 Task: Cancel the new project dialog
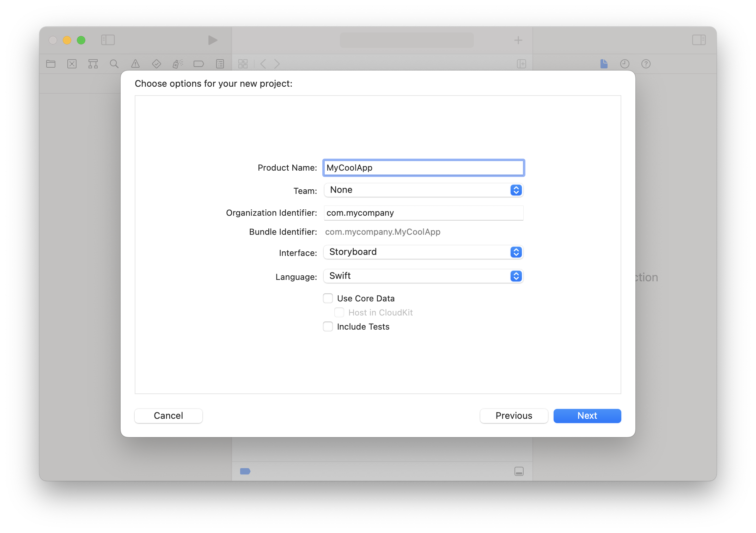(x=168, y=416)
